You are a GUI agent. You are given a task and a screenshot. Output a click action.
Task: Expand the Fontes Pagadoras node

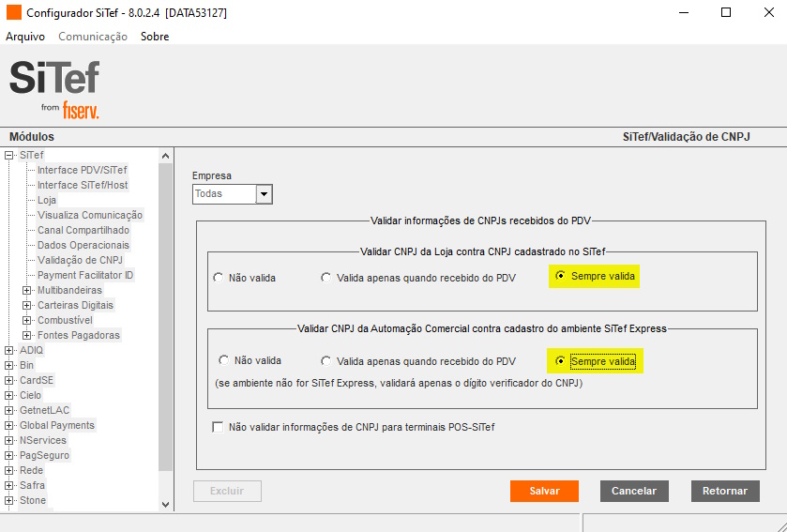(26, 335)
